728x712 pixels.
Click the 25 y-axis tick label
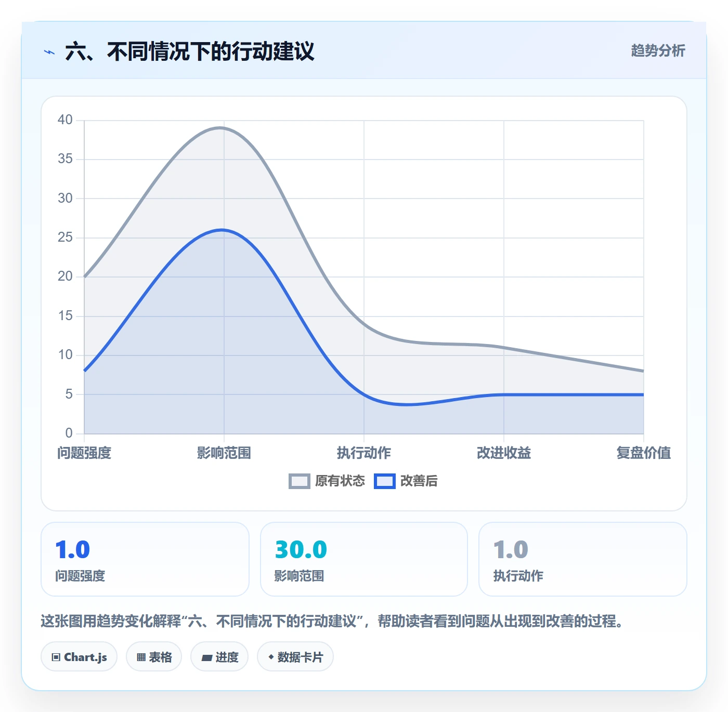pyautogui.click(x=65, y=238)
